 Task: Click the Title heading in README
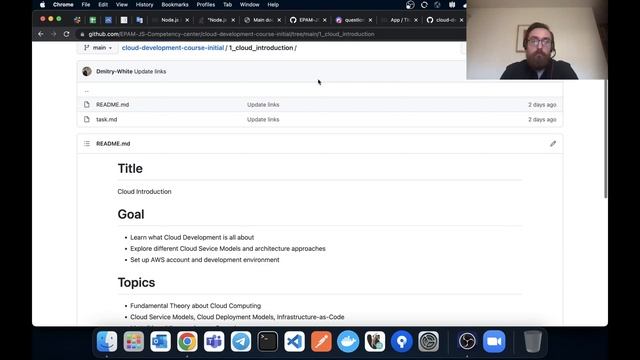(130, 169)
